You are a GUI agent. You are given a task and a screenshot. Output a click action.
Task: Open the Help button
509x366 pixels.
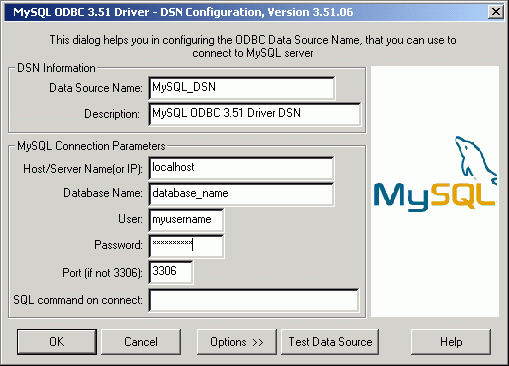pos(451,342)
